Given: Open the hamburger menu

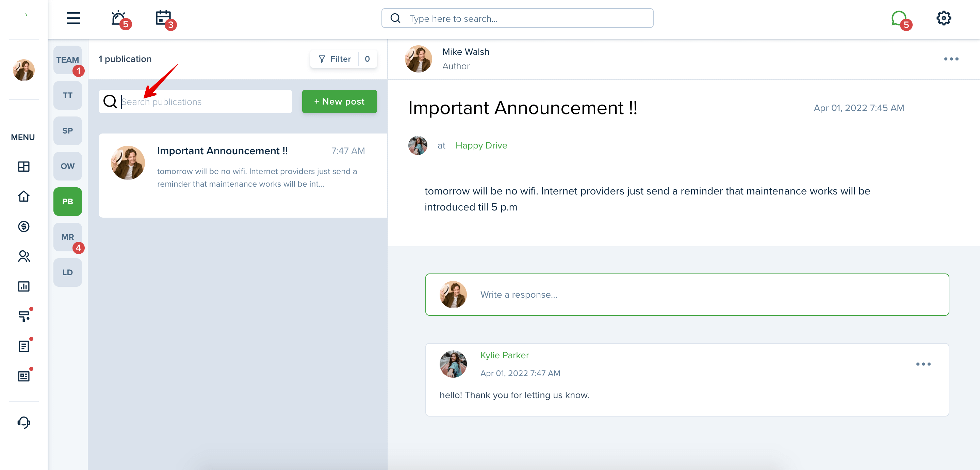Looking at the screenshot, I should click(73, 18).
